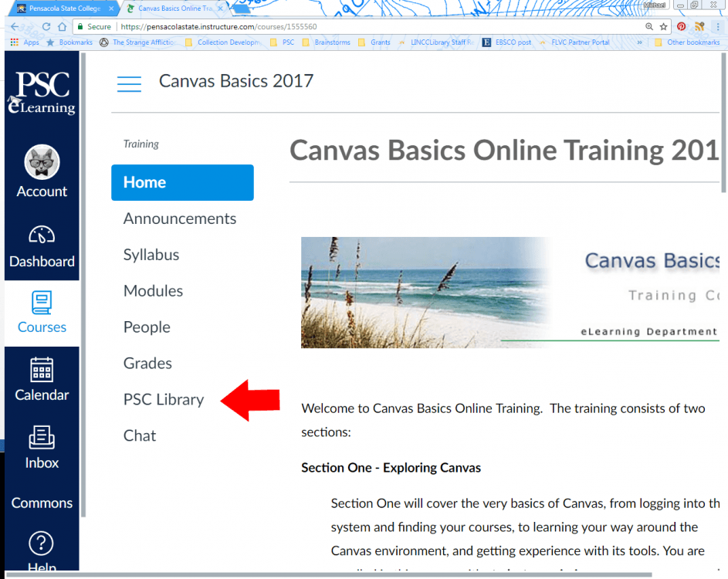Open the Bookmarks star shortcut
The height and width of the screenshot is (579, 728).
tap(69, 42)
